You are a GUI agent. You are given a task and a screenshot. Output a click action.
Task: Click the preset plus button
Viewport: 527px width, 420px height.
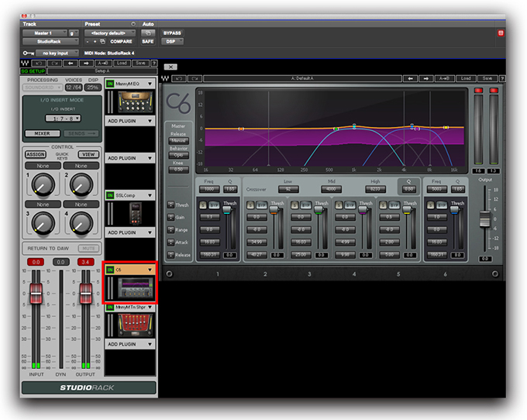[95, 42]
